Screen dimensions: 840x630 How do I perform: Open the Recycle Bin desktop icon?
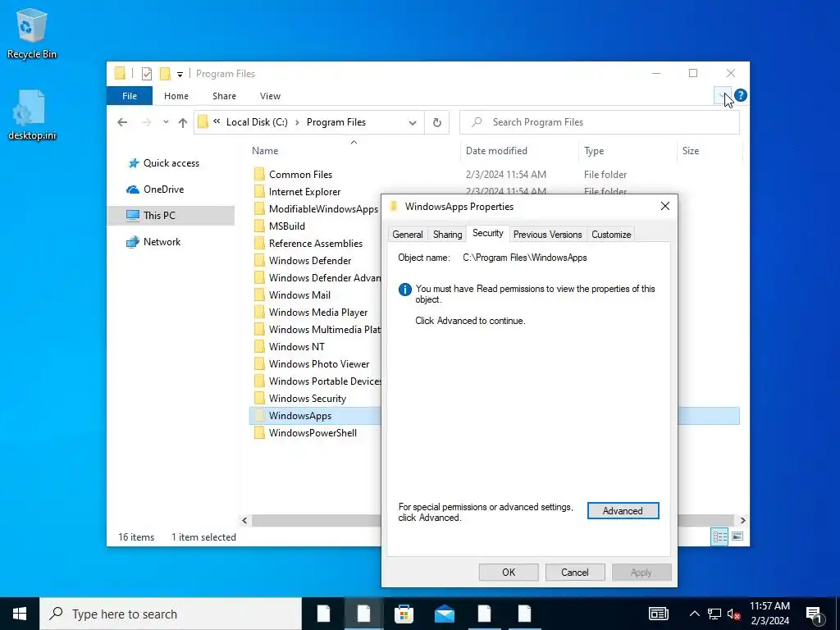click(x=32, y=33)
